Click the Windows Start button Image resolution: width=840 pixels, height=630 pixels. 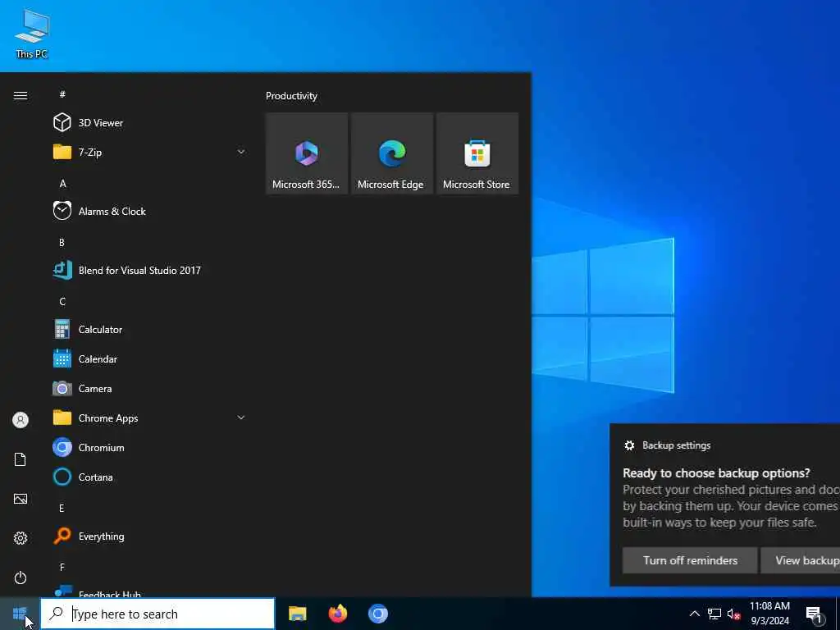(x=20, y=614)
